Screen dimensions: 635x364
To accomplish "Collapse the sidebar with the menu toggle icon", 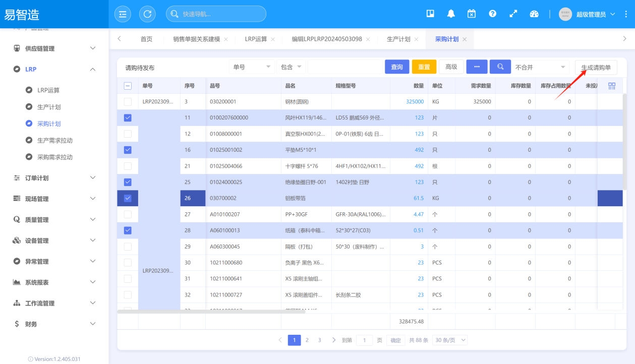I will click(123, 14).
